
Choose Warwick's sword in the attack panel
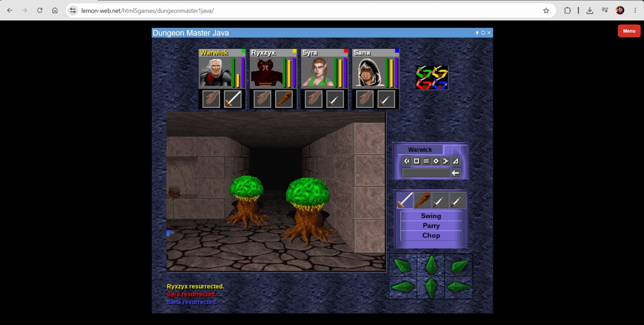(x=405, y=200)
